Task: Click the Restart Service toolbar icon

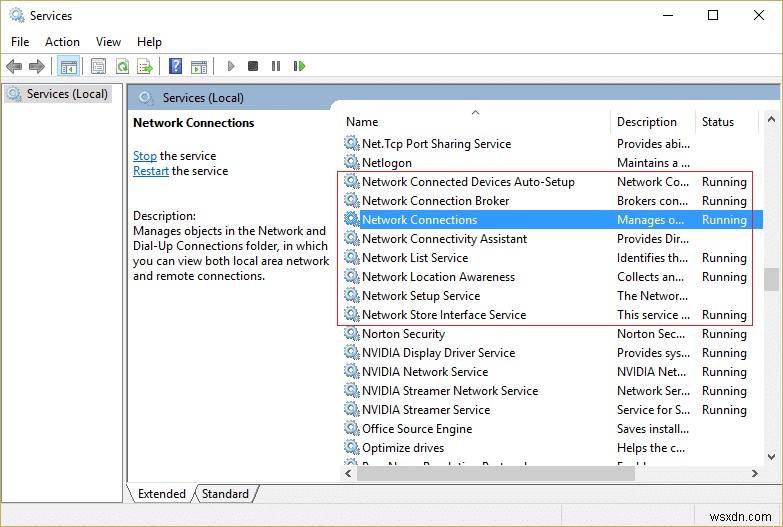Action: coord(299,67)
